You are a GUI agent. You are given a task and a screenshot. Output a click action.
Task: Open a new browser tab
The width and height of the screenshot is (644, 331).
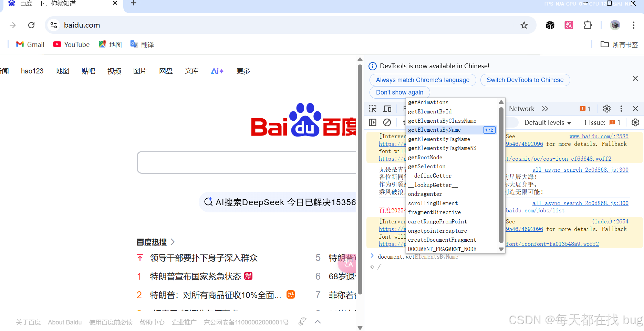tap(134, 3)
